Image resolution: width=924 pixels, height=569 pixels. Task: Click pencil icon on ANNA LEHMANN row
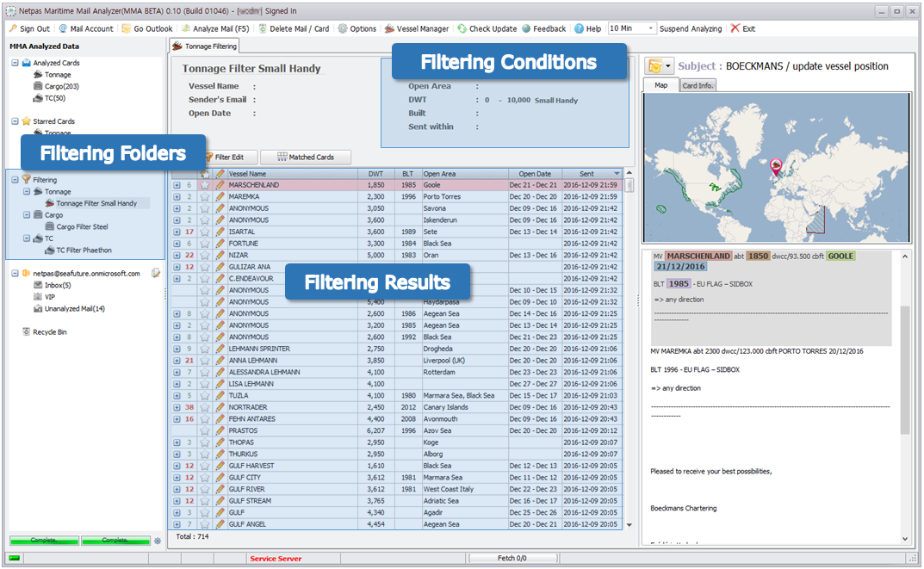coord(220,361)
